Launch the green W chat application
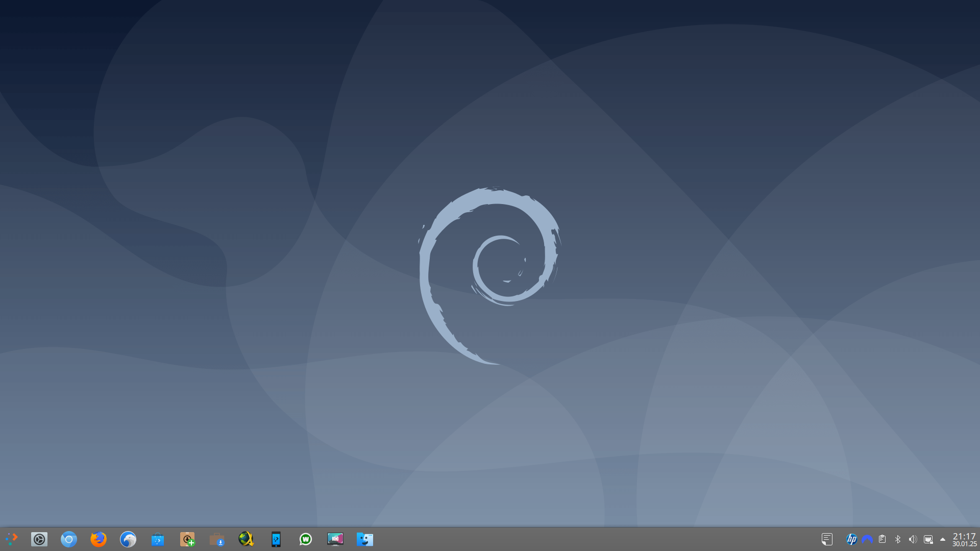This screenshot has width=980, height=551. (306, 539)
